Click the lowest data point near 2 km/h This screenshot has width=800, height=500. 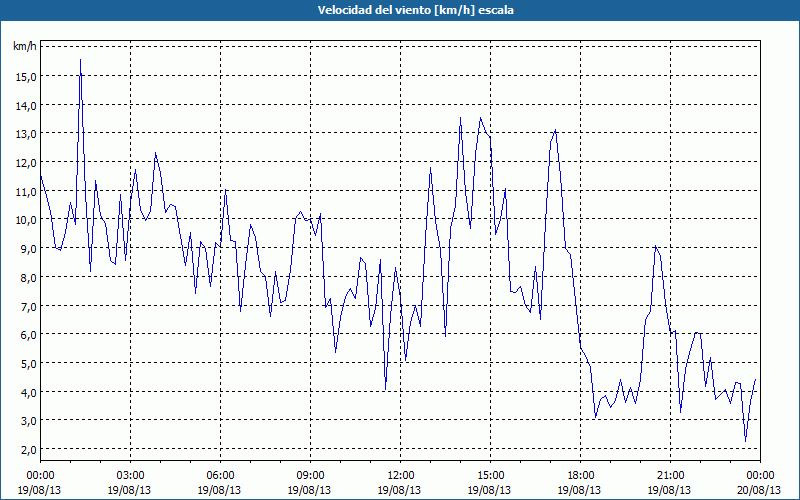745,441
